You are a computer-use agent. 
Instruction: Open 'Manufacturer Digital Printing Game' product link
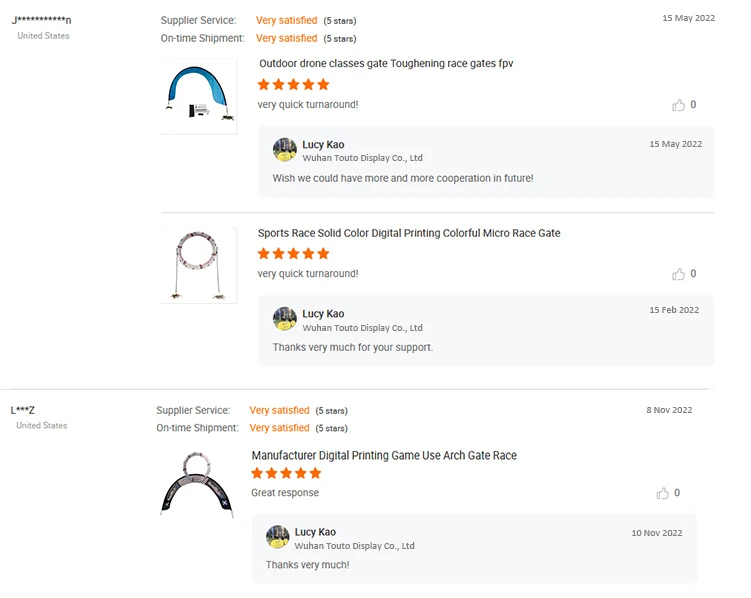(x=384, y=456)
